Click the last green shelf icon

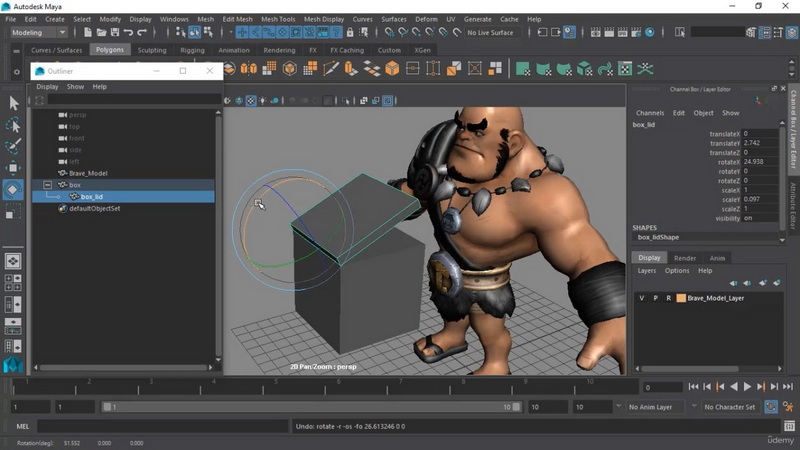645,68
